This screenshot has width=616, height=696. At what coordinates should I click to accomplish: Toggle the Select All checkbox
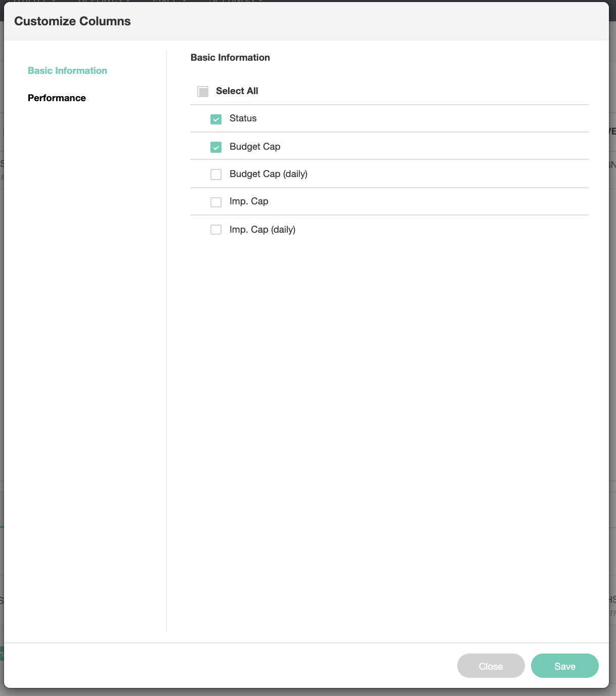click(x=203, y=92)
